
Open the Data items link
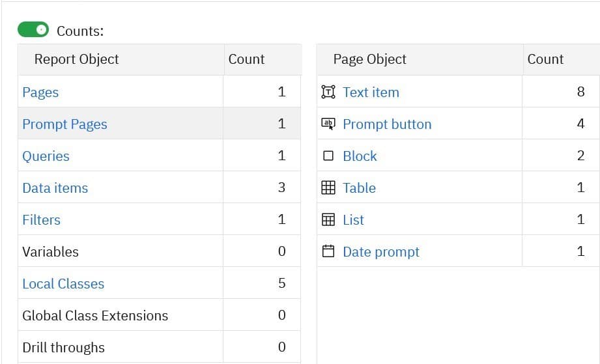click(55, 188)
